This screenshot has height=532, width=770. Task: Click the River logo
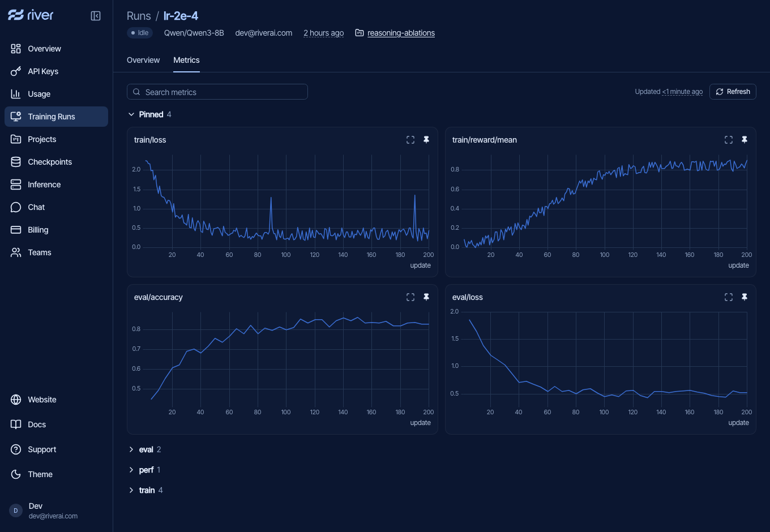(31, 15)
